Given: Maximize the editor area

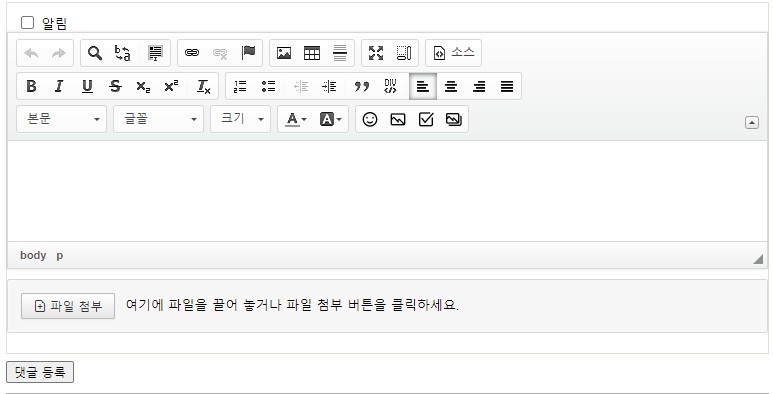Looking at the screenshot, I should [376, 53].
